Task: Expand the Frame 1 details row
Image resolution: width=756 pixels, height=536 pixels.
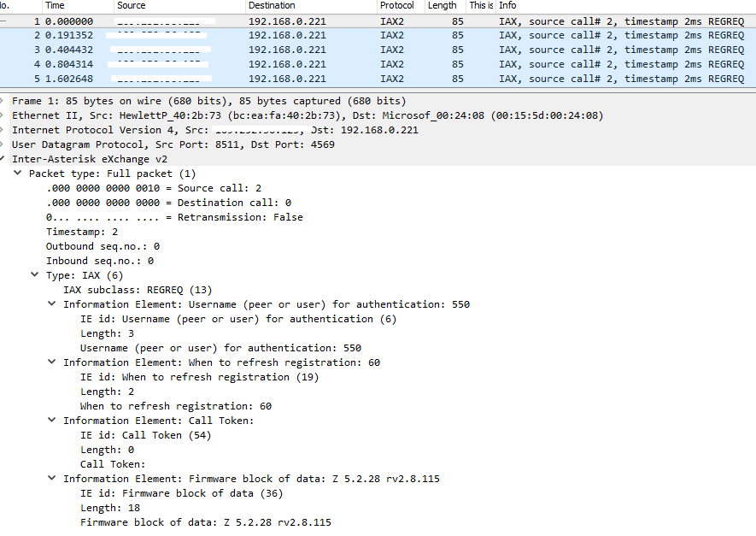Action: click(4, 101)
